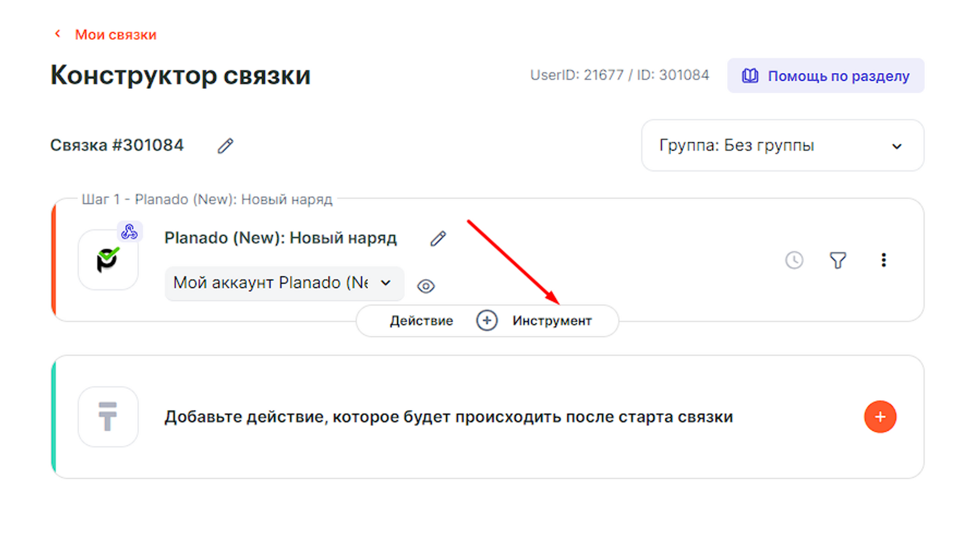Viewport: 980px width, 543px height.
Task: Open the filter funnel icon in step 1
Action: point(838,260)
